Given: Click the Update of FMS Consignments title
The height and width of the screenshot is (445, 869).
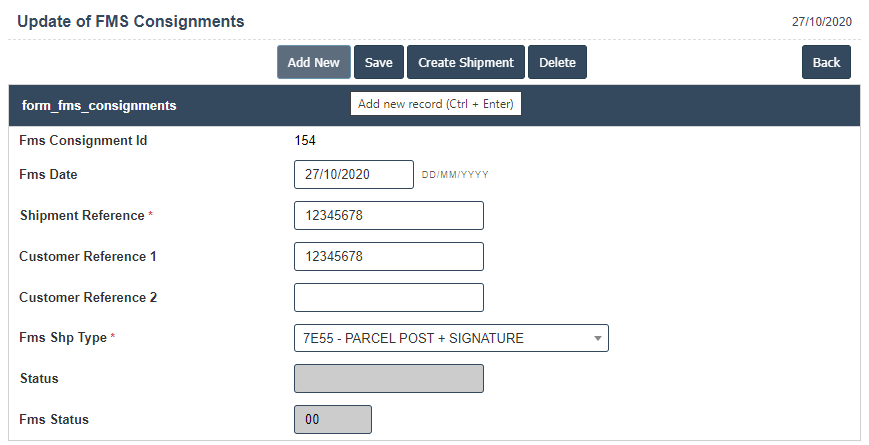Looking at the screenshot, I should click(x=131, y=21).
